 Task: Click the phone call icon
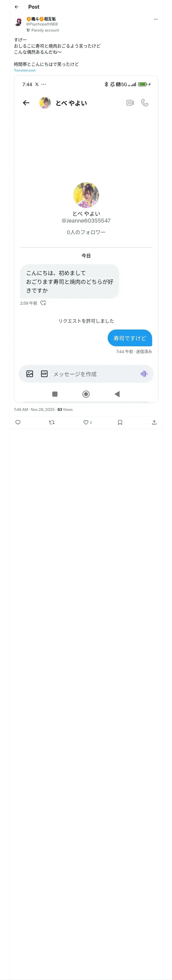[145, 103]
